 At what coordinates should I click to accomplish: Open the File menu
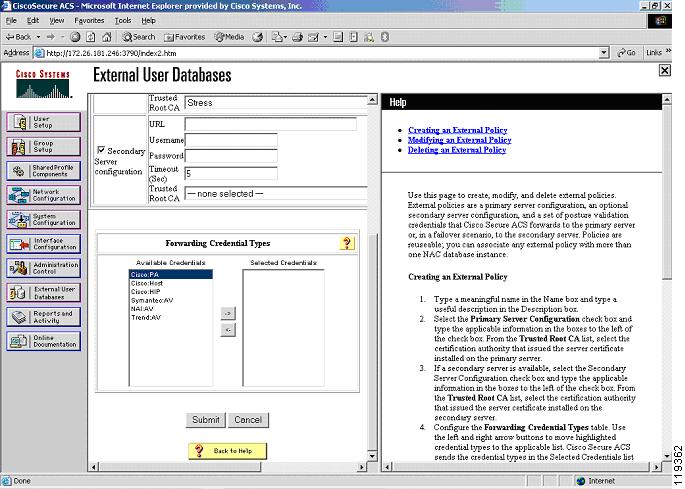(11, 21)
